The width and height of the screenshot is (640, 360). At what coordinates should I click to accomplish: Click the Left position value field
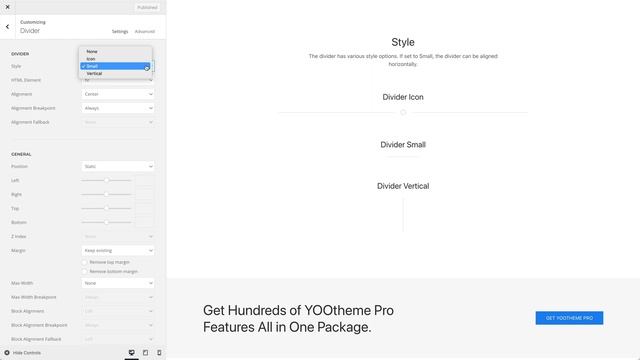click(x=145, y=180)
